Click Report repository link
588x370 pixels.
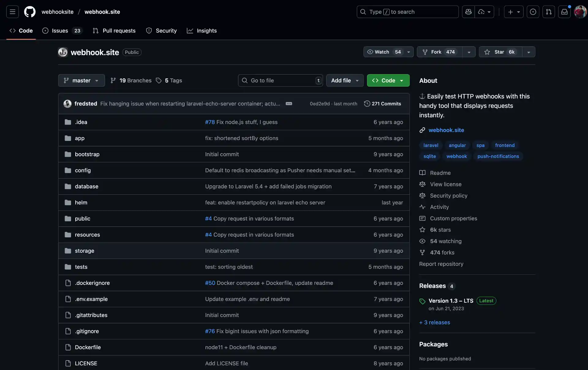[441, 264]
